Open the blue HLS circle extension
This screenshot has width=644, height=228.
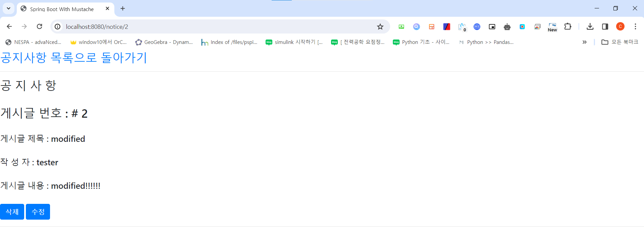(477, 26)
